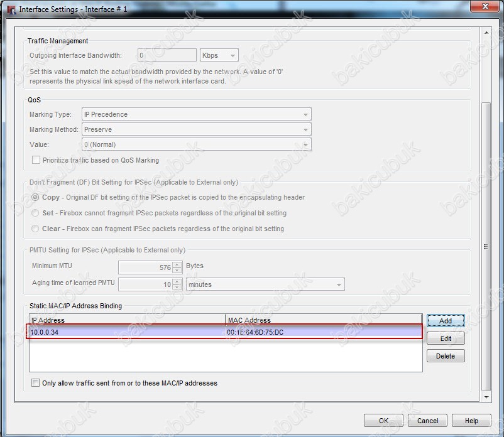Confirm settings with the OK button
The image size is (504, 437).
point(383,421)
